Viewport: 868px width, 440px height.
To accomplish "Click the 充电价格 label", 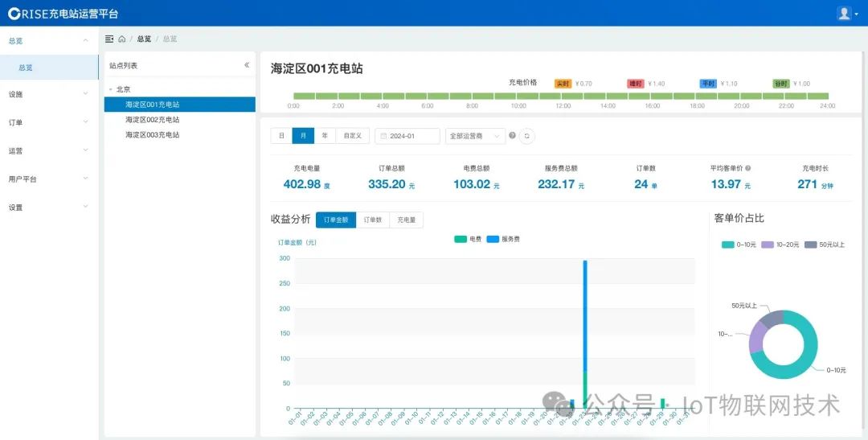I will click(523, 82).
